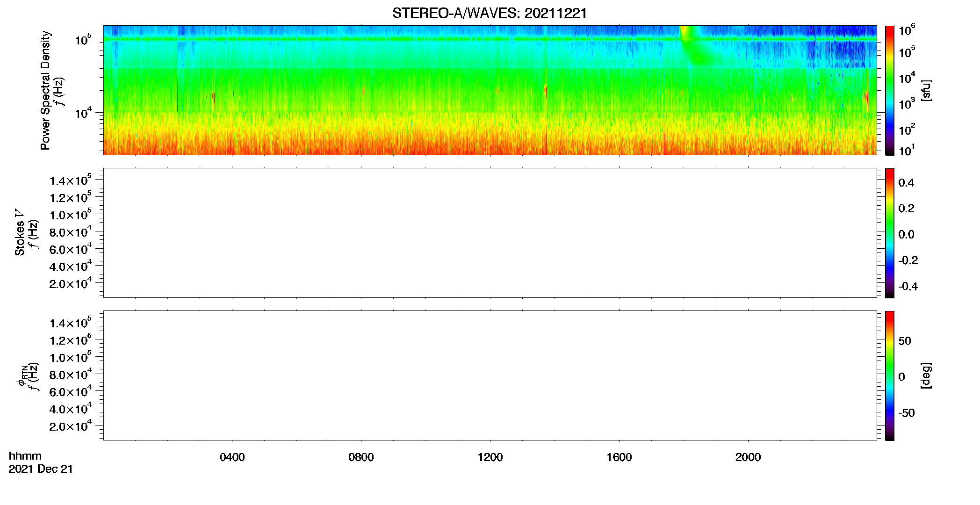This screenshot has width=980, height=505.
Task: Select the 1600 time axis label
Action: [x=619, y=457]
